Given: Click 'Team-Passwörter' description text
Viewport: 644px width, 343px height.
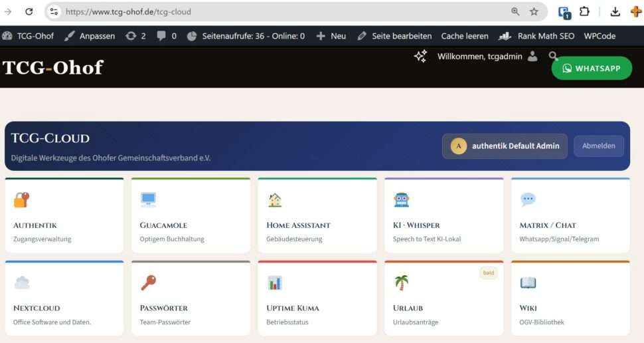Looking at the screenshot, I should 165,322.
